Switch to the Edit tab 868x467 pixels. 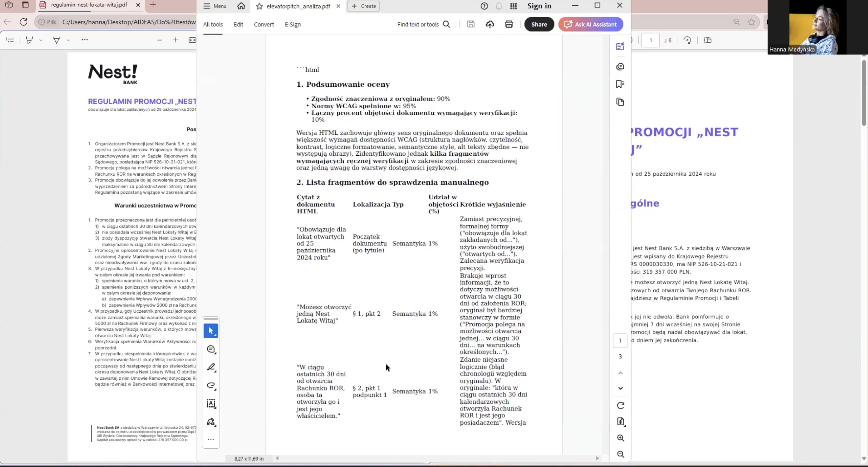[238, 24]
